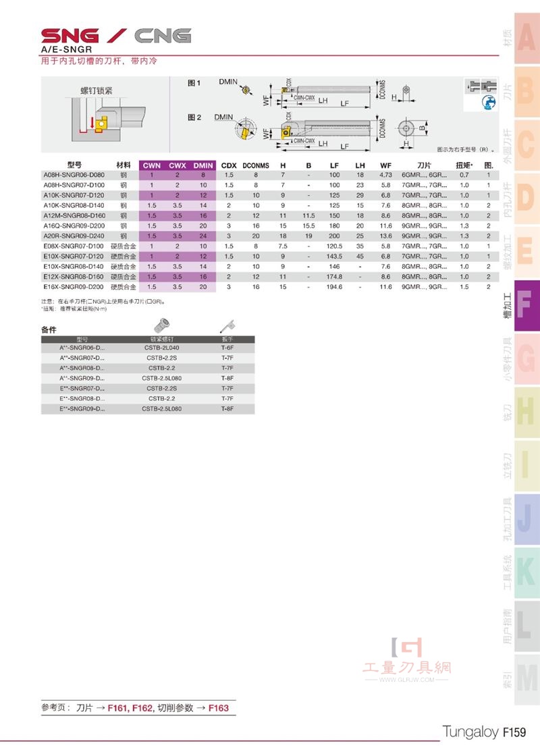Click the CWX column header
Image resolution: width=540 pixels, height=756 pixels.
(x=178, y=165)
